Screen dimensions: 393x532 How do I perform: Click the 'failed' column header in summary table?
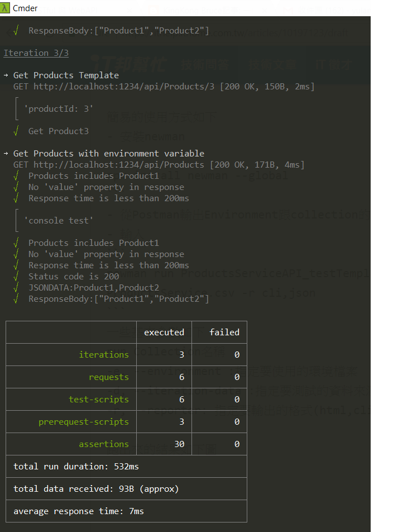click(224, 332)
